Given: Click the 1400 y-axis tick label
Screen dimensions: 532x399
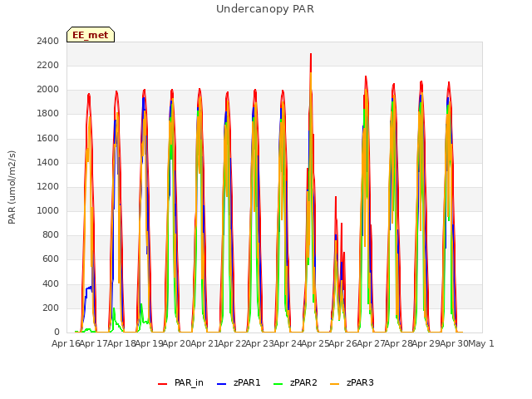Looking at the screenshot, I should 48,163.
